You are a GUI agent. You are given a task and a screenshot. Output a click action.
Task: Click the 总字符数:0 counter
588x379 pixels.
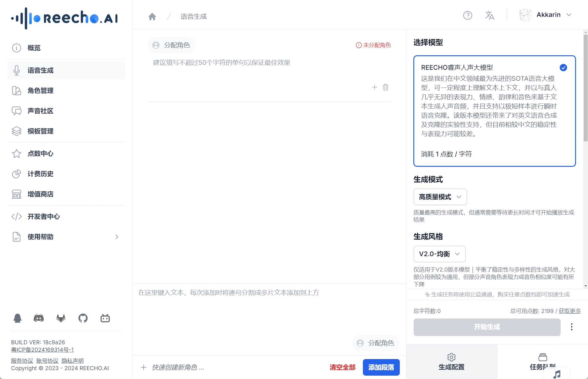tap(427, 311)
